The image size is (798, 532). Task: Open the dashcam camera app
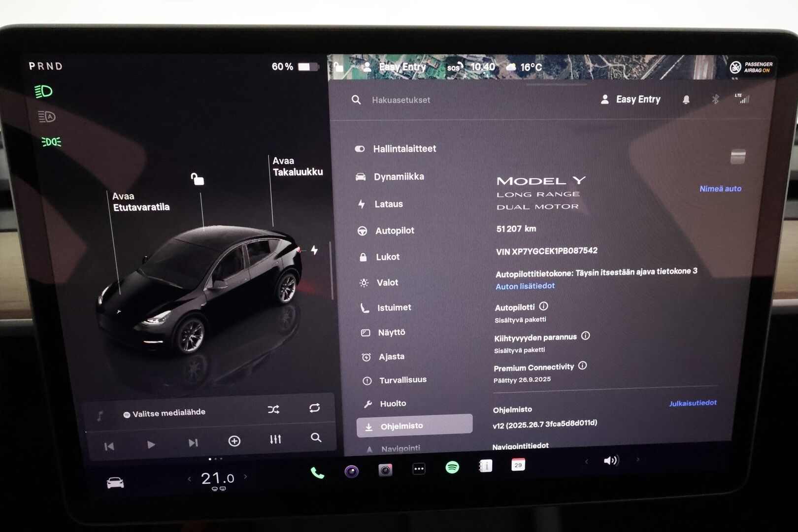(385, 470)
